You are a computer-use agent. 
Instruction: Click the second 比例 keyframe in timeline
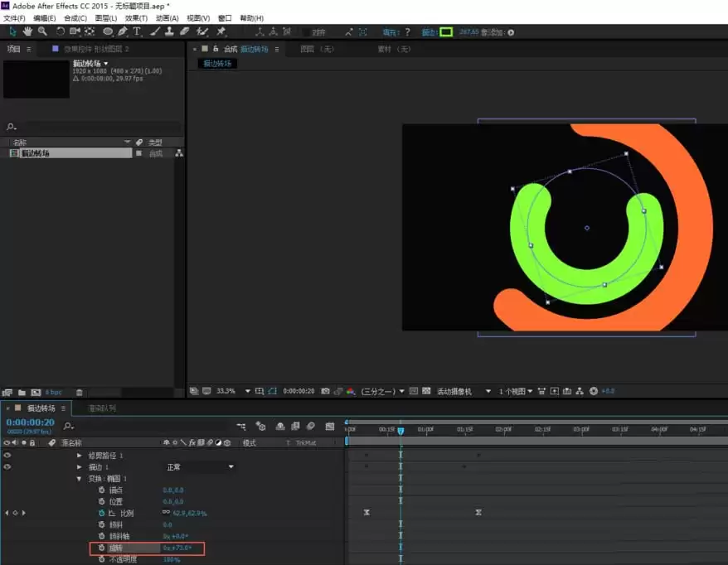point(478,512)
